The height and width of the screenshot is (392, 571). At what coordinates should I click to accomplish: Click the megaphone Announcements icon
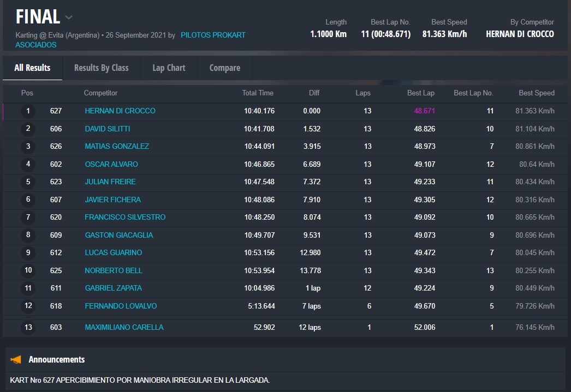[x=16, y=360]
